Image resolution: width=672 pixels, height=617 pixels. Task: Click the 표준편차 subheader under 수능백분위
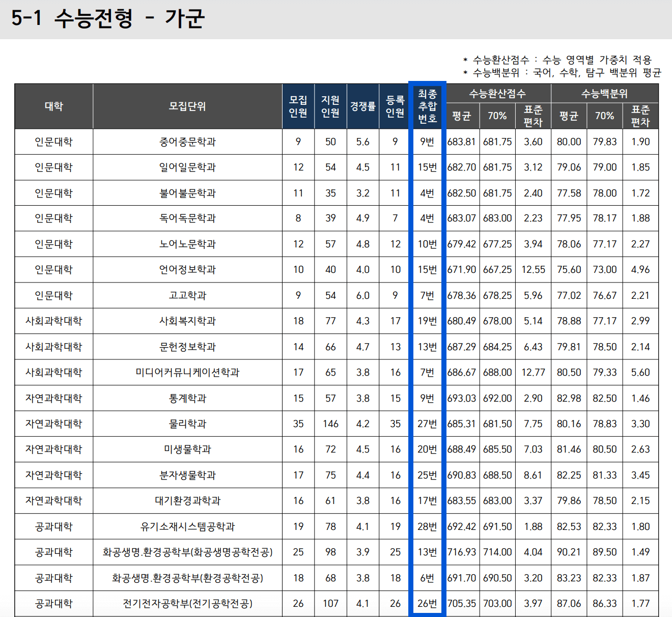[640, 116]
